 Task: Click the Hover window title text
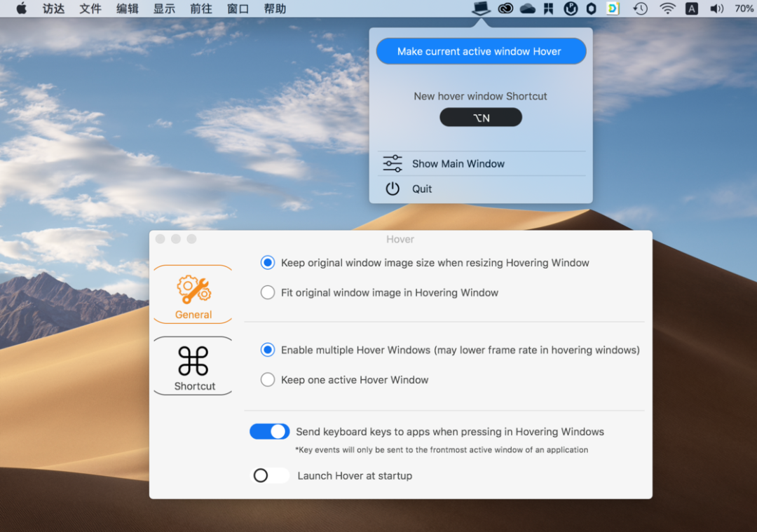click(x=400, y=239)
